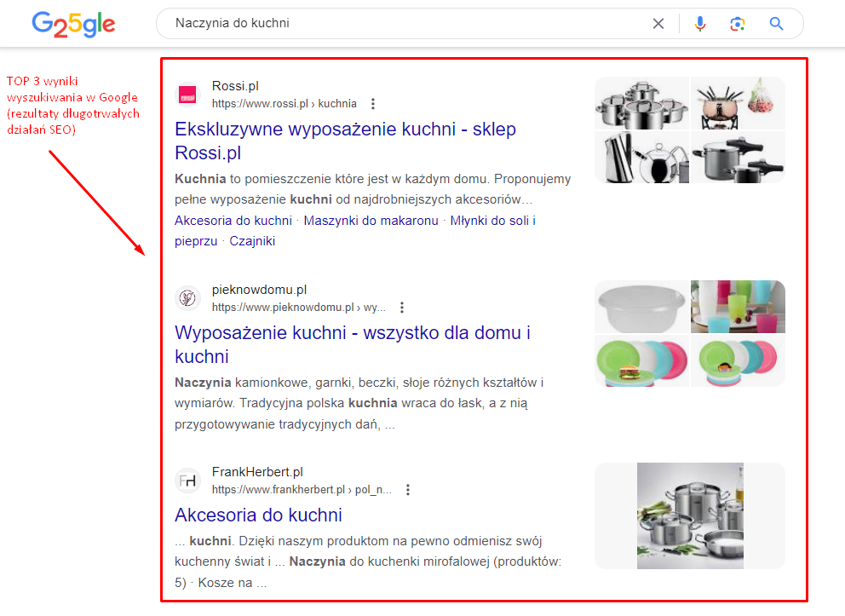Open Maszynki do makaronu sitelink
This screenshot has width=845, height=616.
(x=371, y=221)
